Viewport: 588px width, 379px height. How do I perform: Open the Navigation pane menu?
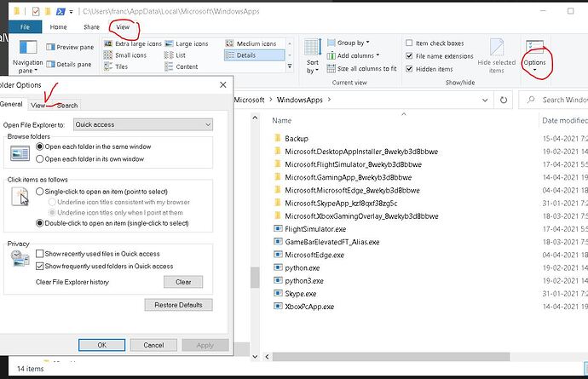click(x=27, y=56)
